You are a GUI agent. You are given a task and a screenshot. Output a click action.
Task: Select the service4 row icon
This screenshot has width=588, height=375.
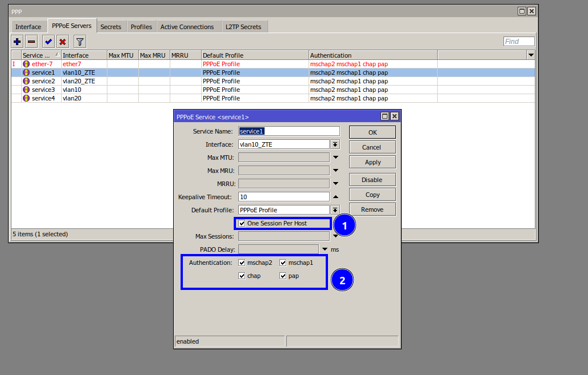[x=26, y=98]
